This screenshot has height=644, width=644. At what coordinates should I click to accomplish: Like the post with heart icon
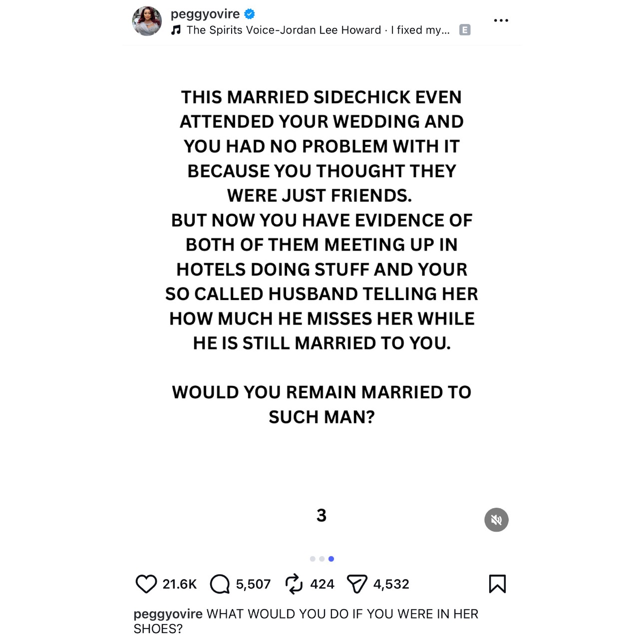pyautogui.click(x=146, y=584)
